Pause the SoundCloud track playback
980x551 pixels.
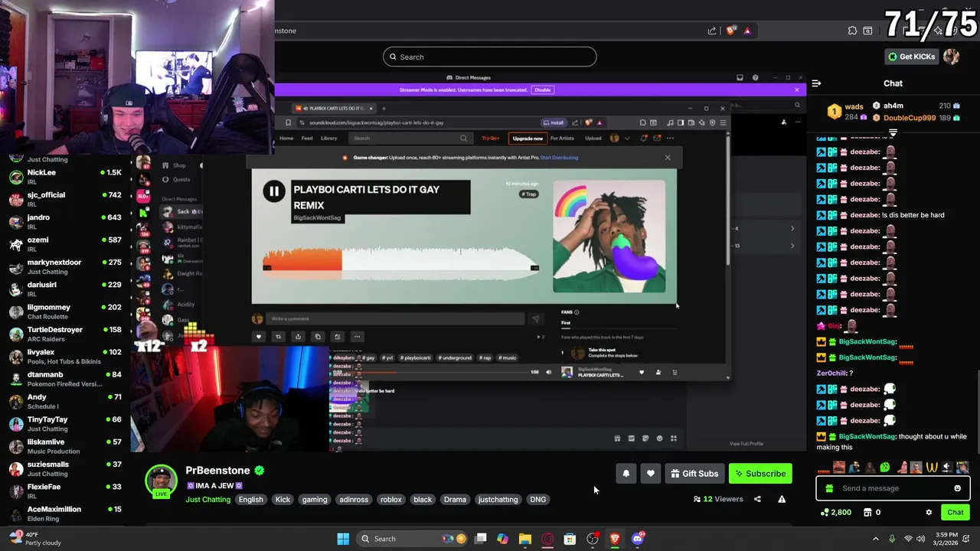tap(274, 191)
